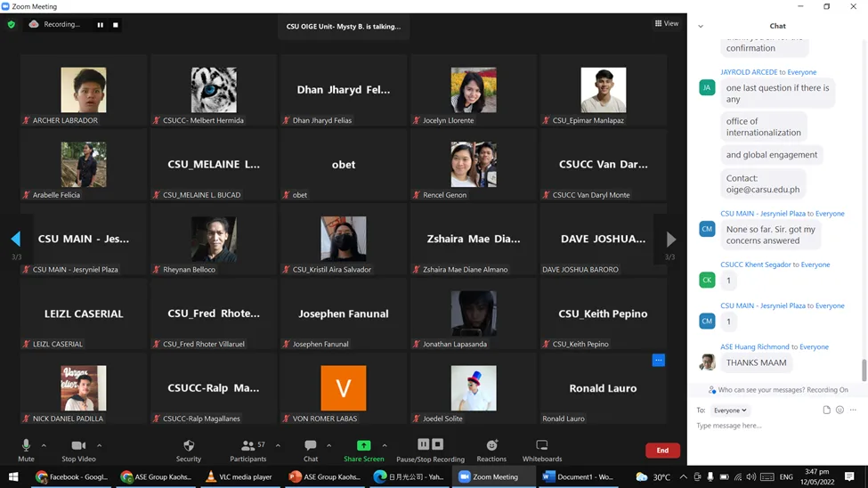Viewport: 868px width, 488px height.
Task: Toggle the Mute microphone button
Action: pos(26,445)
